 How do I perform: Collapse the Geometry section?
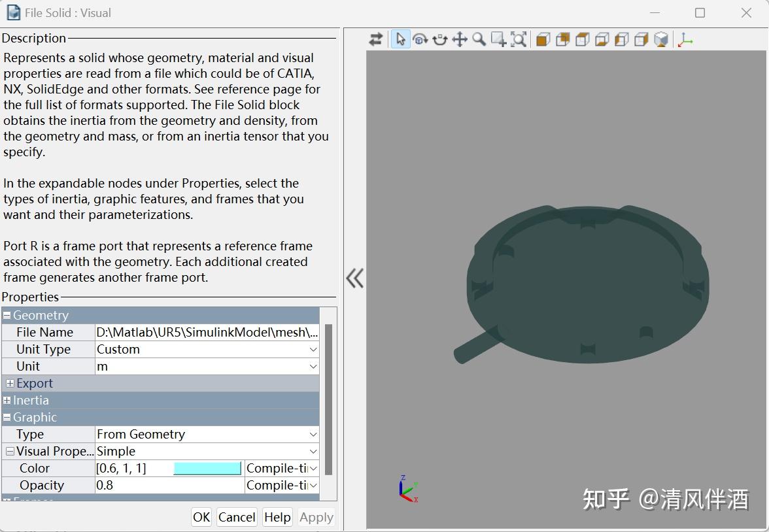[x=7, y=315]
